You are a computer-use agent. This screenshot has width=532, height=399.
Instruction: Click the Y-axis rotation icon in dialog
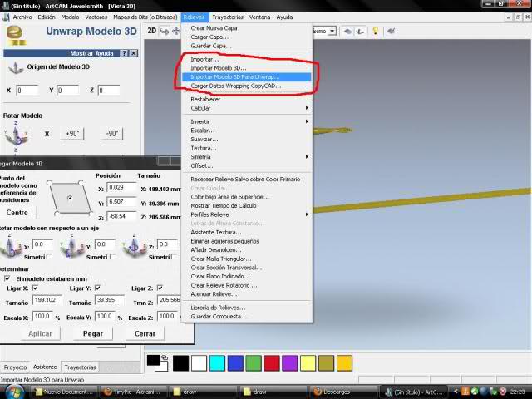(72, 247)
